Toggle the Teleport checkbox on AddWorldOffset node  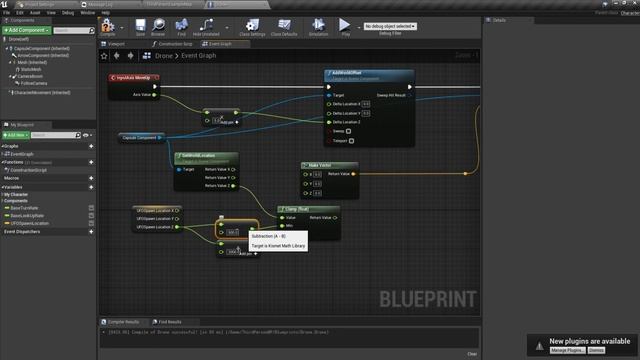[x=351, y=141]
